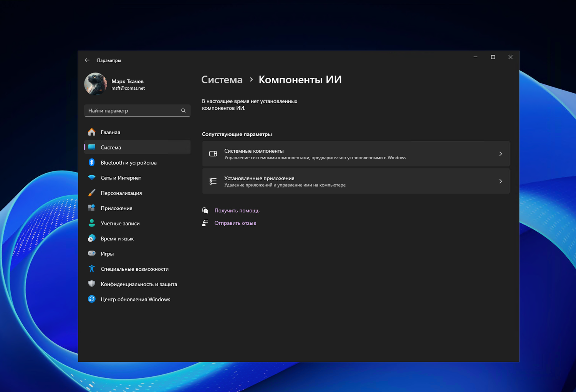
Task: Click the feedback person icon
Action: click(x=205, y=223)
